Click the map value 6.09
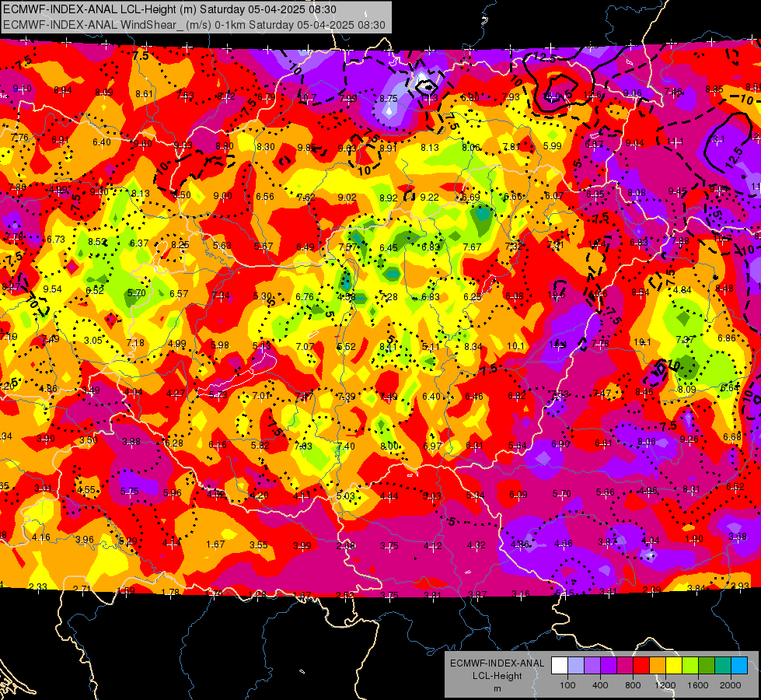Screen dimensions: 761x700 [518, 494]
